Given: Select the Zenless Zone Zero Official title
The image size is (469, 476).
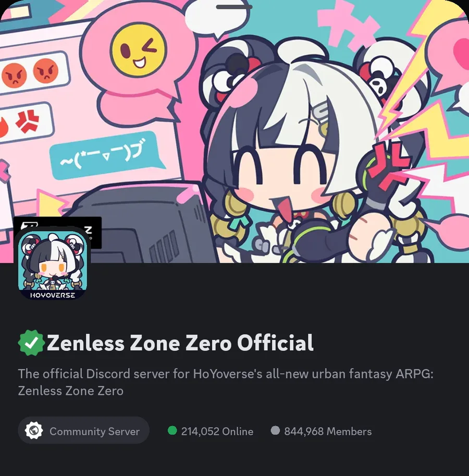Looking at the screenshot, I should point(180,343).
